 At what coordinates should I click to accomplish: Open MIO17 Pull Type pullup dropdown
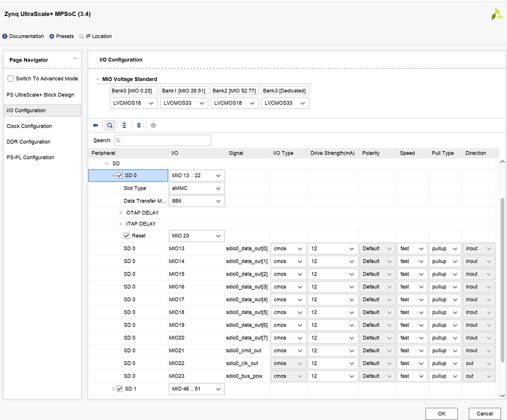click(445, 300)
